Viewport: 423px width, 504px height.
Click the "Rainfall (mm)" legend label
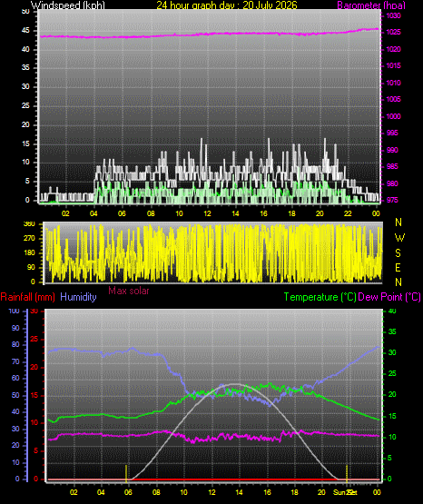[x=27, y=297]
